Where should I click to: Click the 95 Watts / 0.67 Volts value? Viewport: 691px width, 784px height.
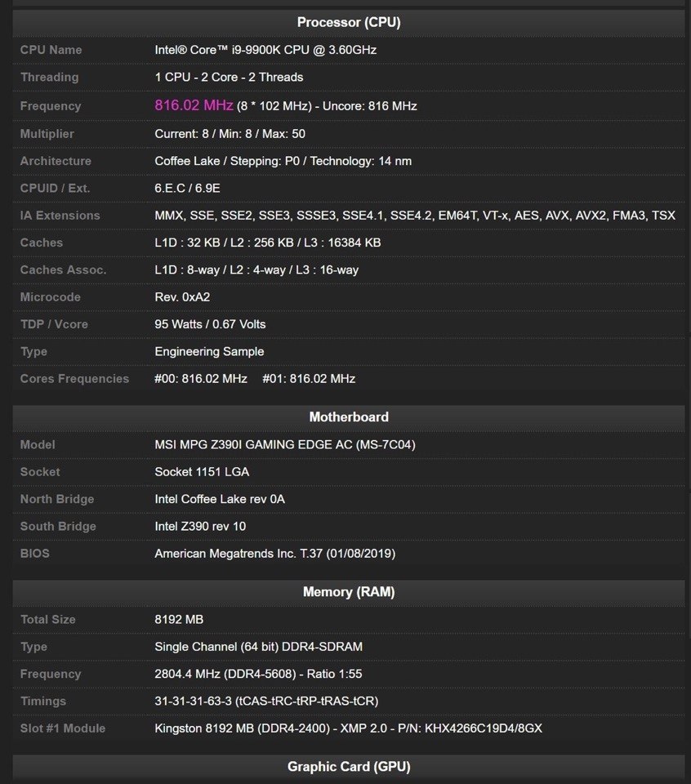pyautogui.click(x=210, y=324)
